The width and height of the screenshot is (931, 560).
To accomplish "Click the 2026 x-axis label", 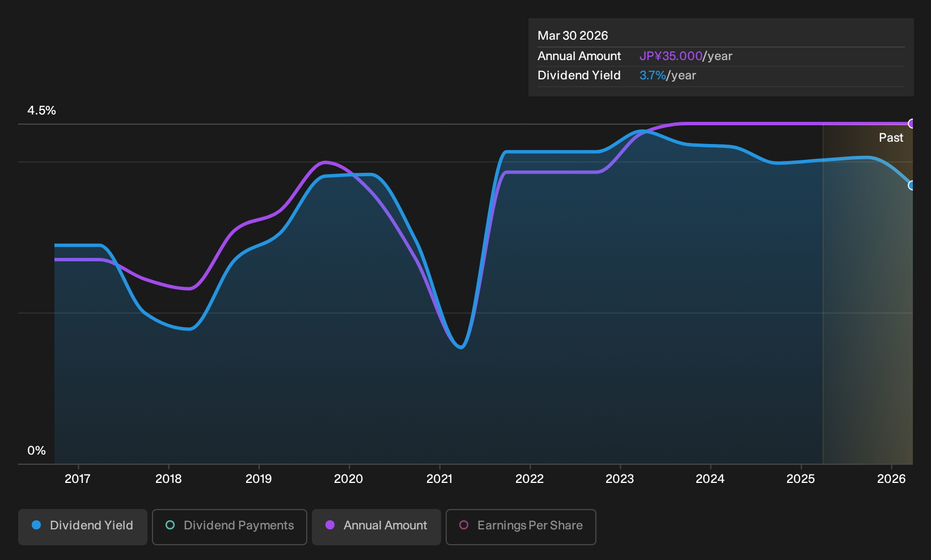I will [x=891, y=479].
